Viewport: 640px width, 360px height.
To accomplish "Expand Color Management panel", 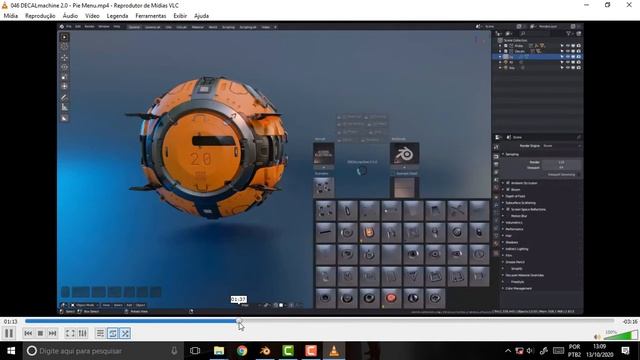I will pos(518,288).
